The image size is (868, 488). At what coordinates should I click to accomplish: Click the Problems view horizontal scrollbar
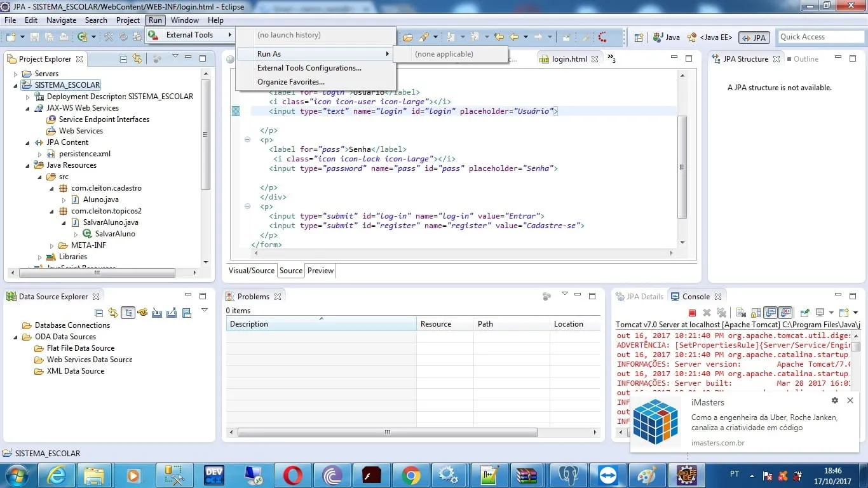click(386, 432)
